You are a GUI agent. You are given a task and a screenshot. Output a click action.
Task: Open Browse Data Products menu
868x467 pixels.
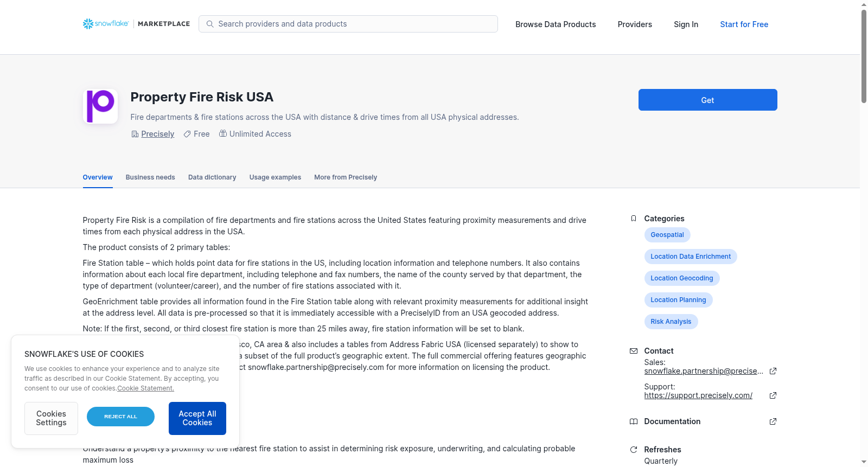point(556,24)
